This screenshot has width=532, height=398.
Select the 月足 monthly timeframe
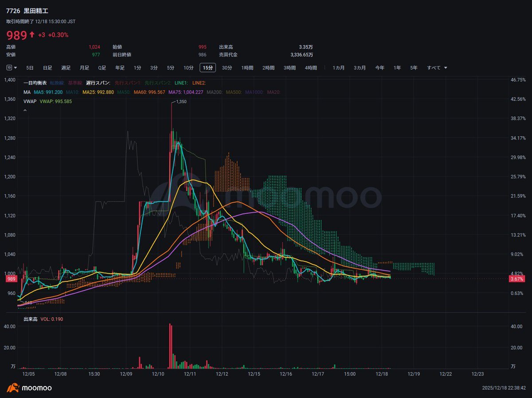click(84, 68)
